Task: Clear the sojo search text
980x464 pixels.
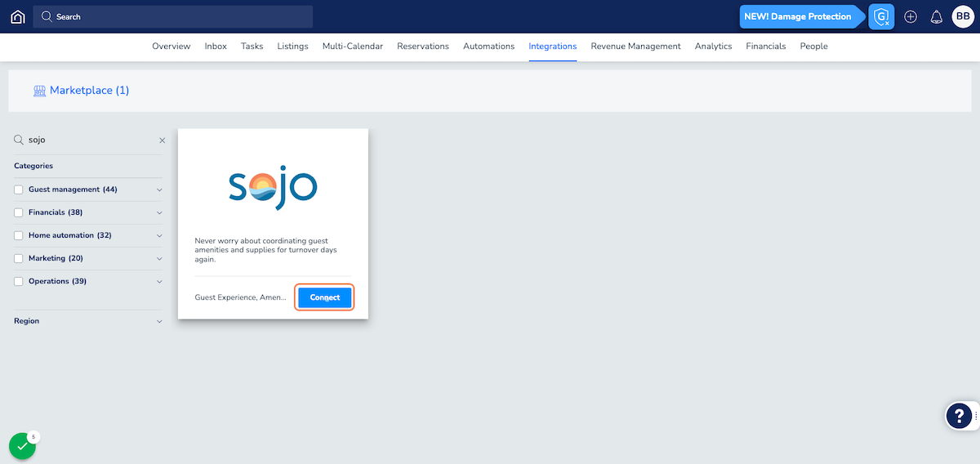Action: pyautogui.click(x=162, y=141)
